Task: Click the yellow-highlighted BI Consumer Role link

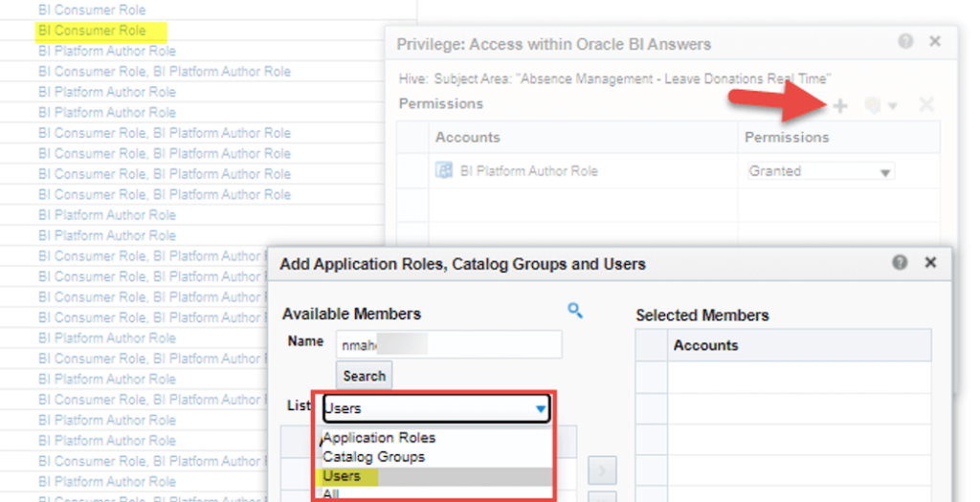Action: pos(92,31)
